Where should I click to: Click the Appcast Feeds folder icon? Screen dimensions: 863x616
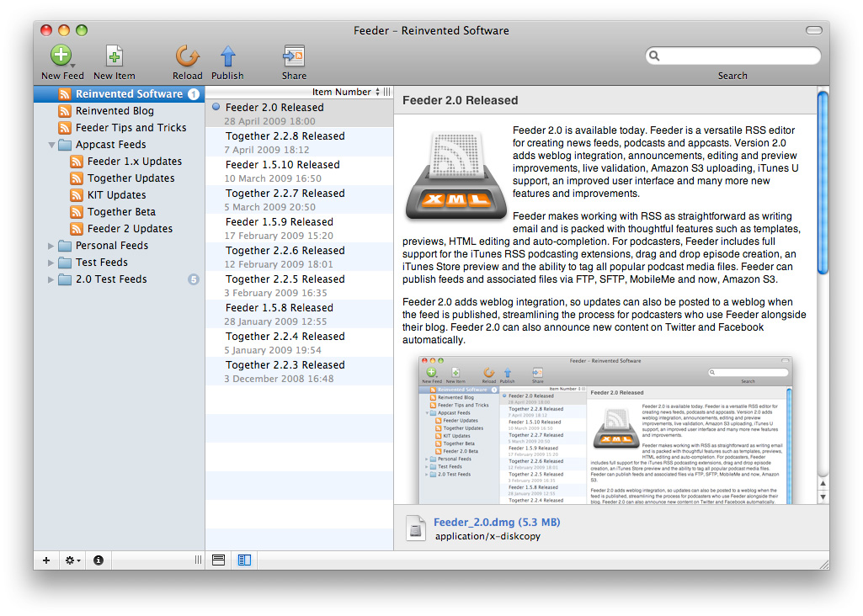coord(65,145)
